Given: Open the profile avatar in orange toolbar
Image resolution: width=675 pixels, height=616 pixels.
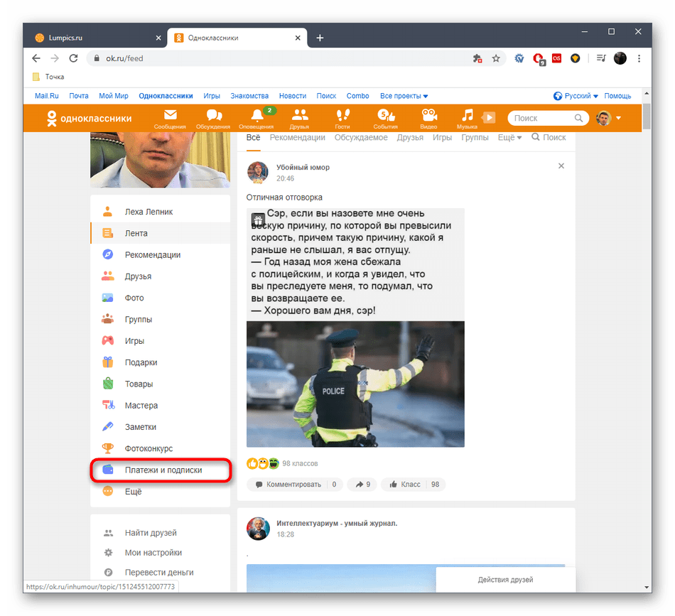Looking at the screenshot, I should pos(603,118).
